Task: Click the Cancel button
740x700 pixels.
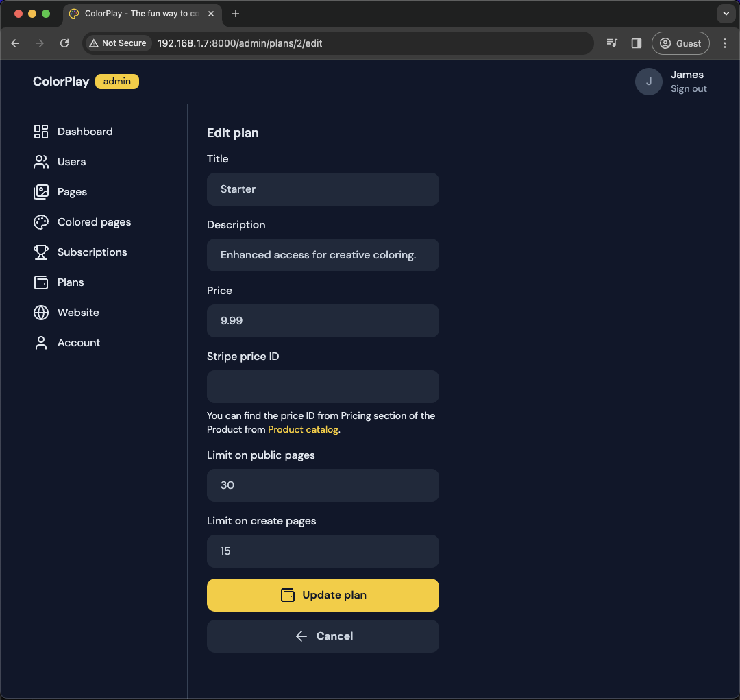Action: (323, 636)
